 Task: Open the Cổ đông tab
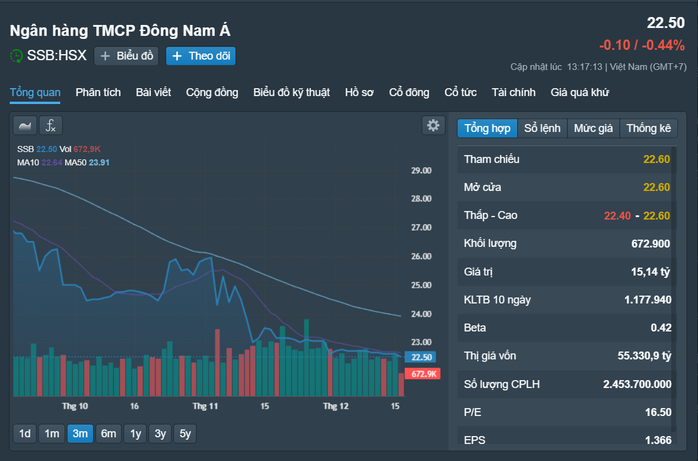point(409,92)
